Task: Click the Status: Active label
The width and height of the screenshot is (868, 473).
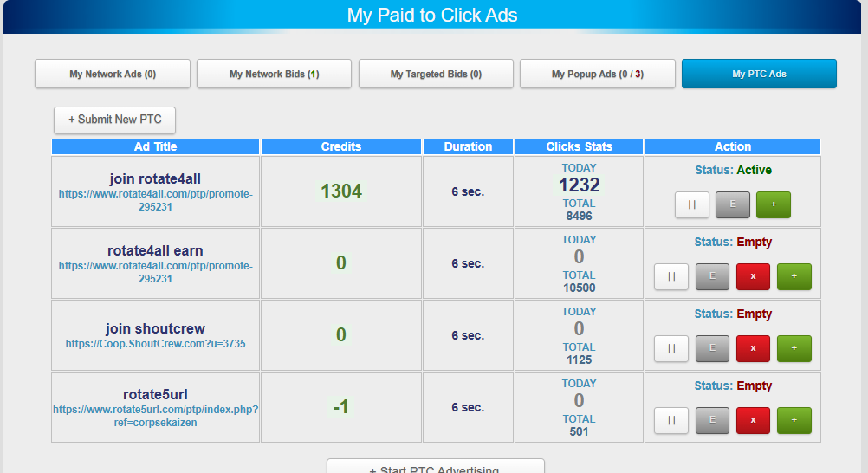Action: pos(733,170)
